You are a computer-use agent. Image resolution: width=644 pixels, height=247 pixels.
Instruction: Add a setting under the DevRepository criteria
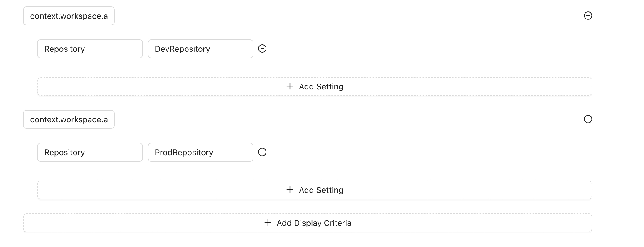pyautogui.click(x=314, y=86)
